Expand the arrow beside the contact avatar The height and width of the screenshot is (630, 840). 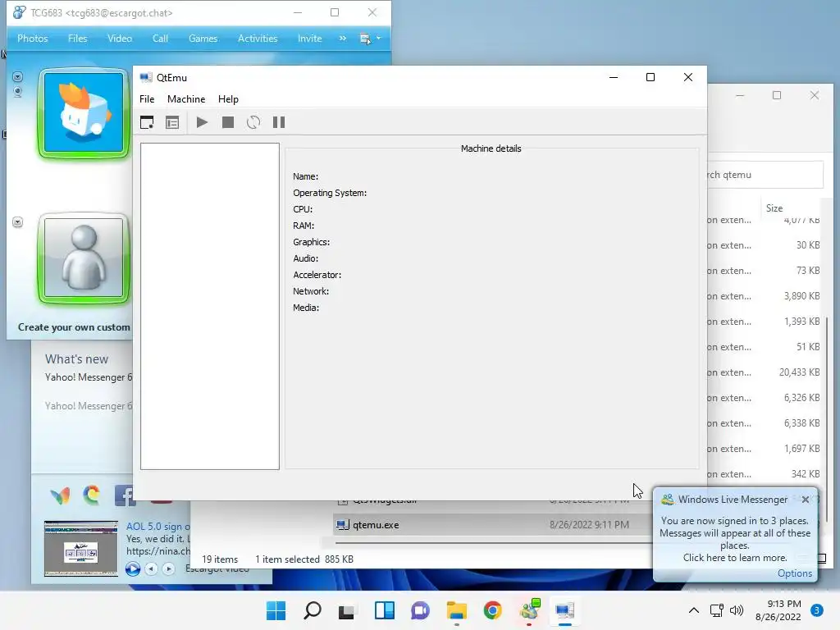pos(18,77)
